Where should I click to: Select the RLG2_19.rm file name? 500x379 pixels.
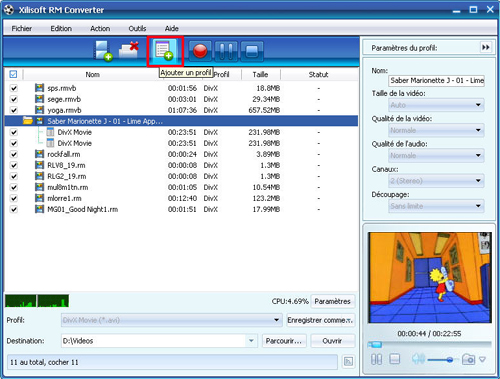click(x=67, y=176)
